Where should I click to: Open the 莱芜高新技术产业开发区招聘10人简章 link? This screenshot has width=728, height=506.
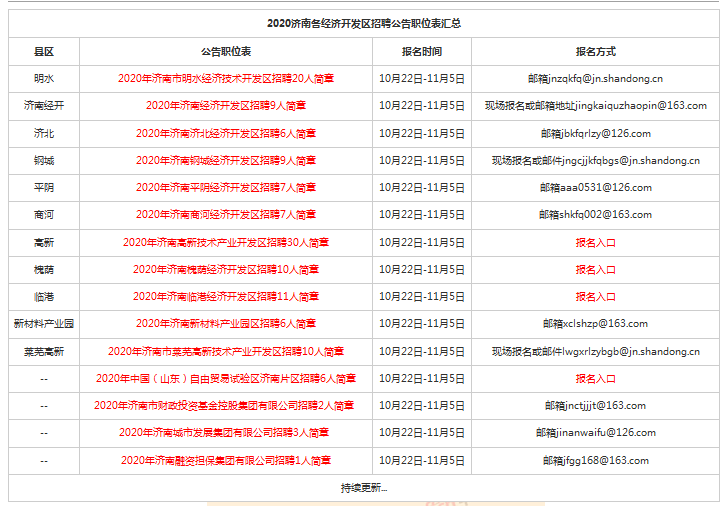226,351
